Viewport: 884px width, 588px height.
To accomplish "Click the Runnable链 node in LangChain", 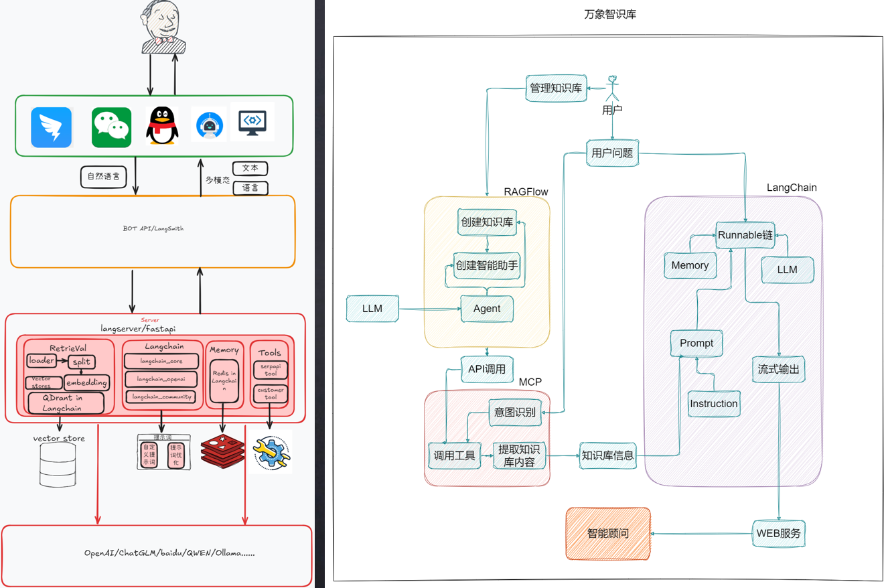I will (745, 235).
